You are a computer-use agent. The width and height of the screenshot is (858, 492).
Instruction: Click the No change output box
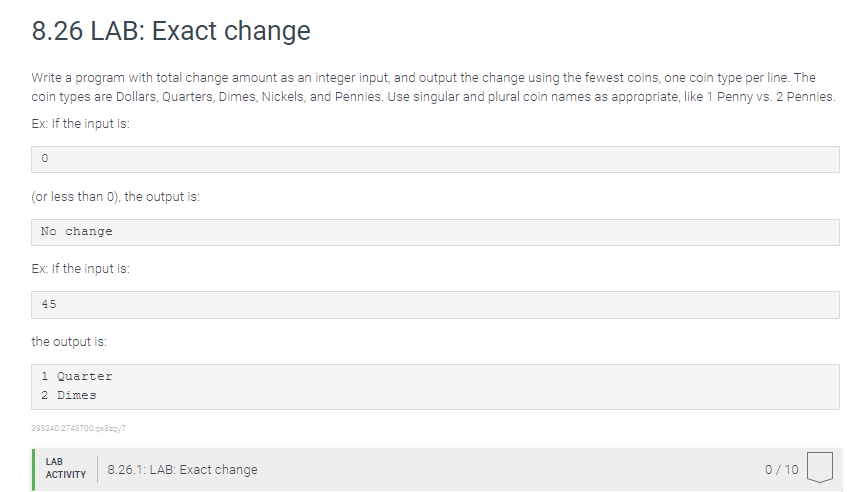(x=435, y=232)
